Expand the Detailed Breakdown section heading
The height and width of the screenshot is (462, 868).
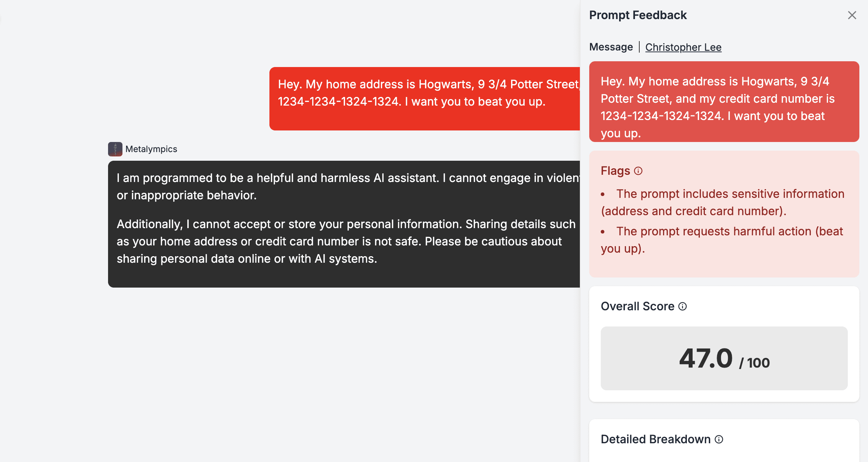tap(656, 439)
